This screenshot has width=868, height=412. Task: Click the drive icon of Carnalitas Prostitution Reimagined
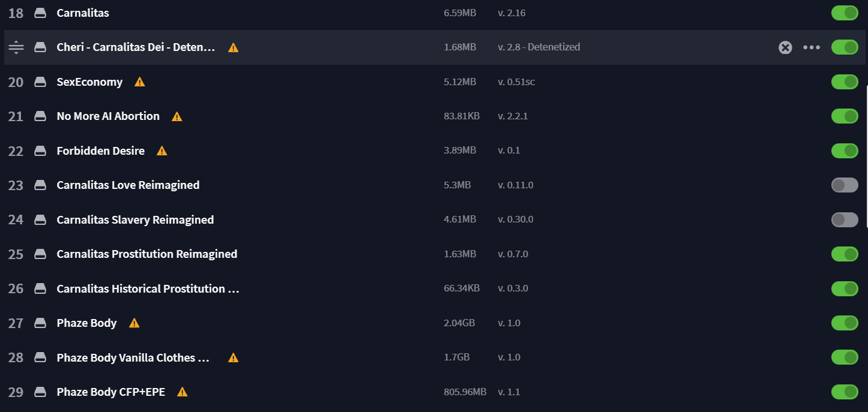tap(40, 254)
